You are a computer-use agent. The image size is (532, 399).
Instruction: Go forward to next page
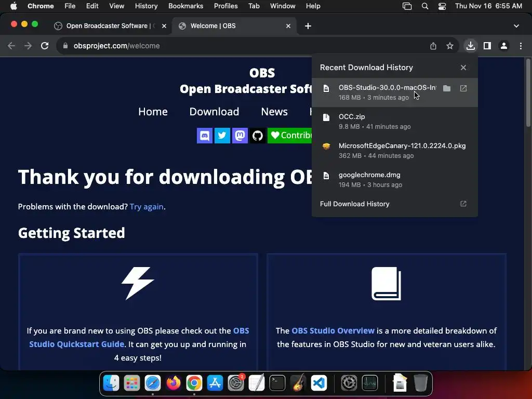(28, 46)
